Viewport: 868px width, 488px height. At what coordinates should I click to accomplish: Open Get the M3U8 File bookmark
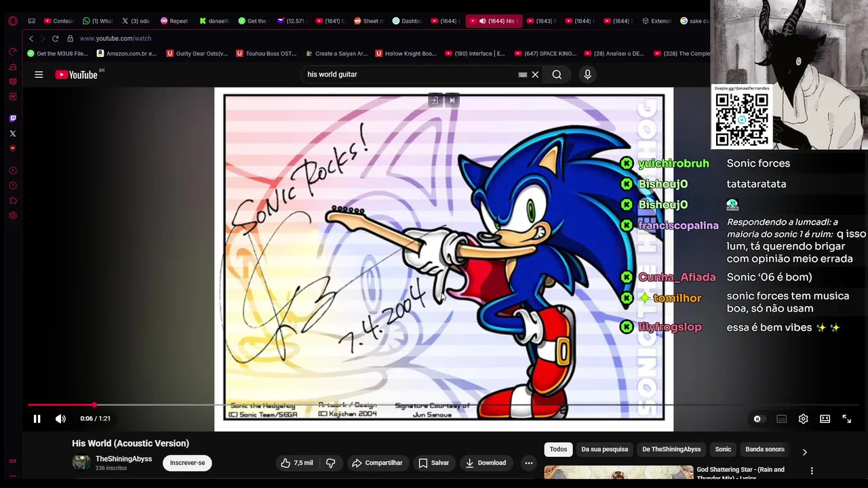coord(58,54)
